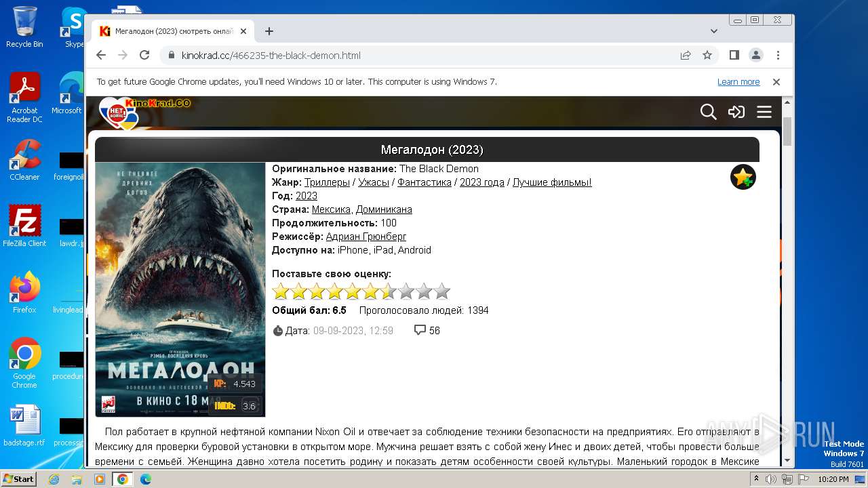Open badstage.rtf desktop file
Viewport: 868px width, 488px height.
24,426
